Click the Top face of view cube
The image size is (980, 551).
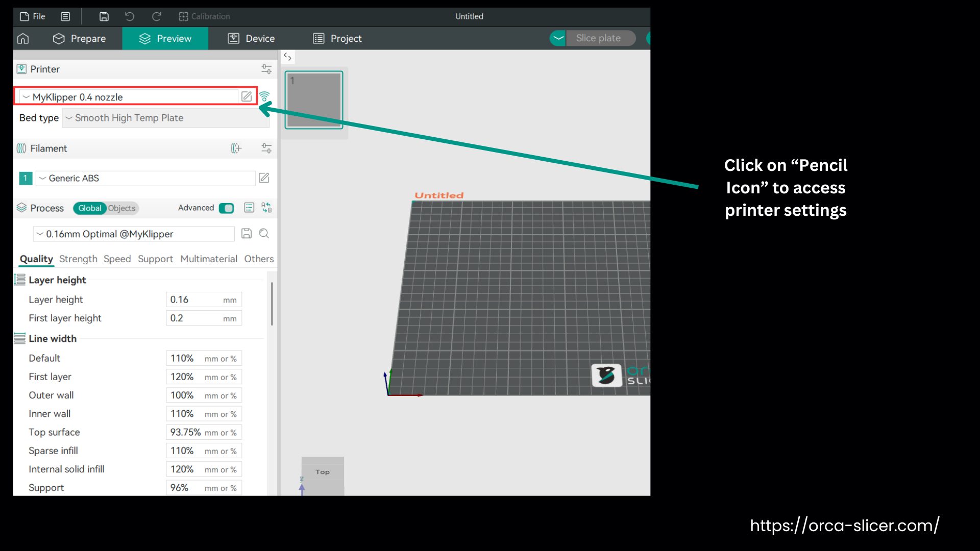[323, 472]
